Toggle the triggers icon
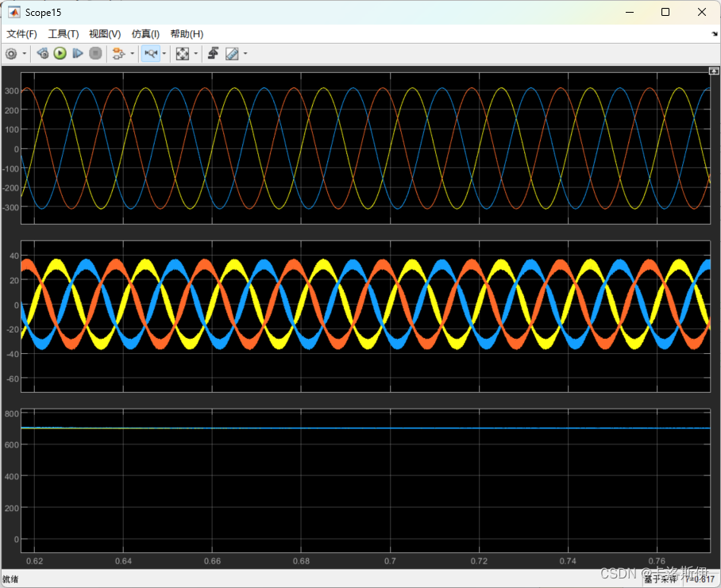This screenshot has height=588, width=721. point(213,54)
